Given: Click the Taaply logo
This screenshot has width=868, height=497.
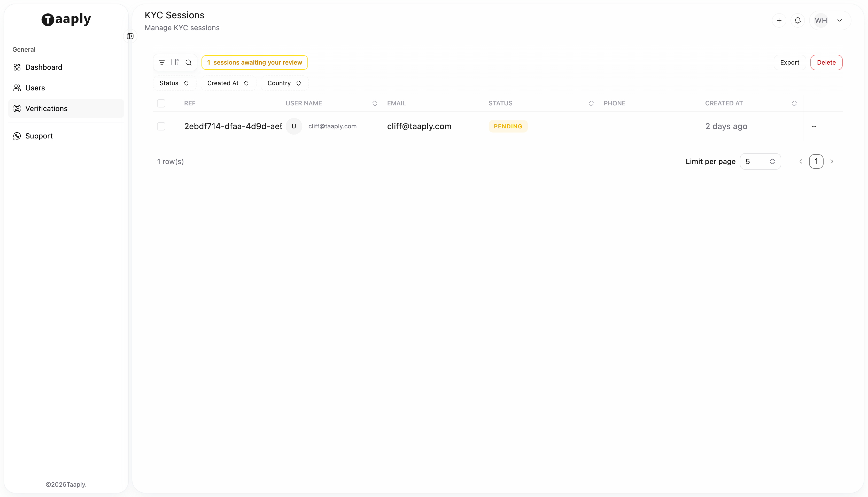Looking at the screenshot, I should point(66,19).
